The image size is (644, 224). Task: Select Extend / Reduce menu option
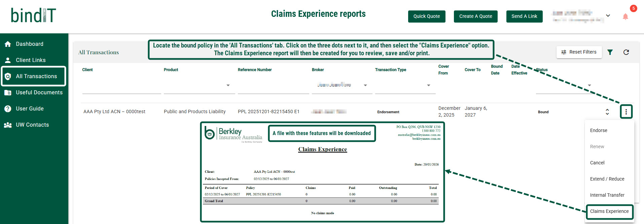pyautogui.click(x=607, y=179)
